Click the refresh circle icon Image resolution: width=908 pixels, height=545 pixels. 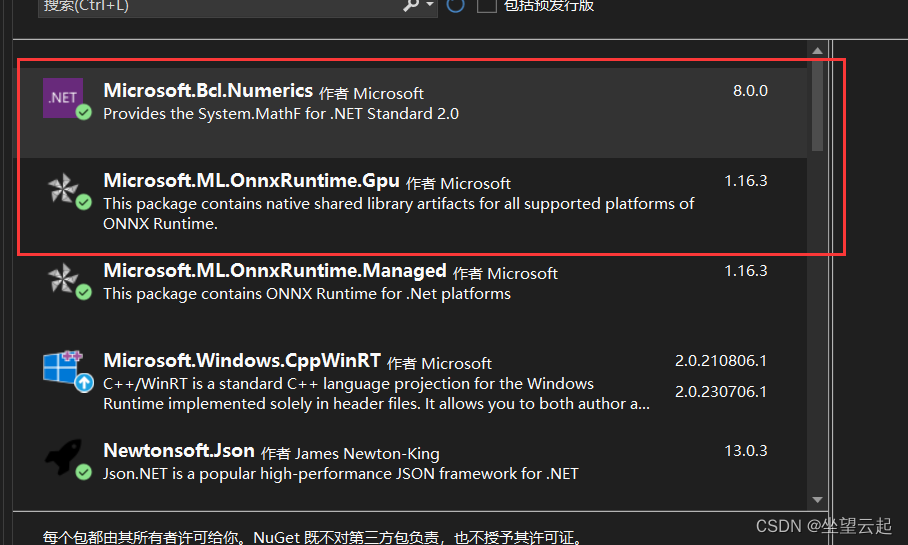[x=456, y=5]
